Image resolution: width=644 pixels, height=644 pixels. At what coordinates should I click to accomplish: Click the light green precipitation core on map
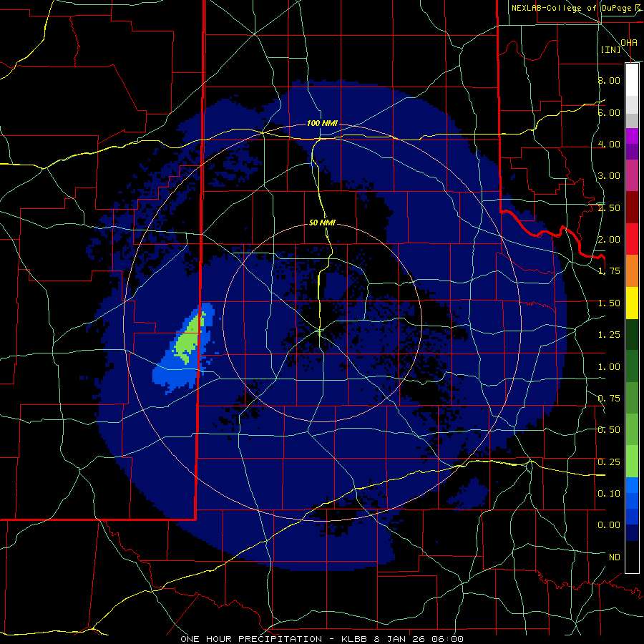(188, 341)
